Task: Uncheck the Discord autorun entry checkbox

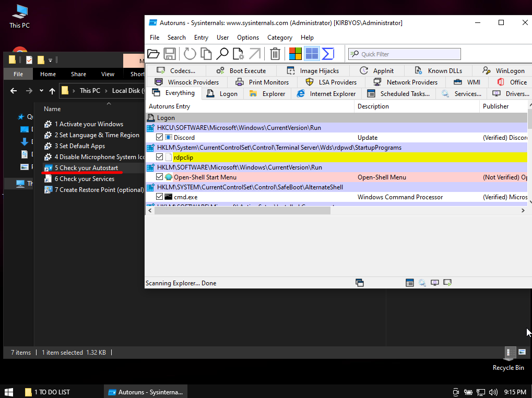Action: (x=159, y=137)
